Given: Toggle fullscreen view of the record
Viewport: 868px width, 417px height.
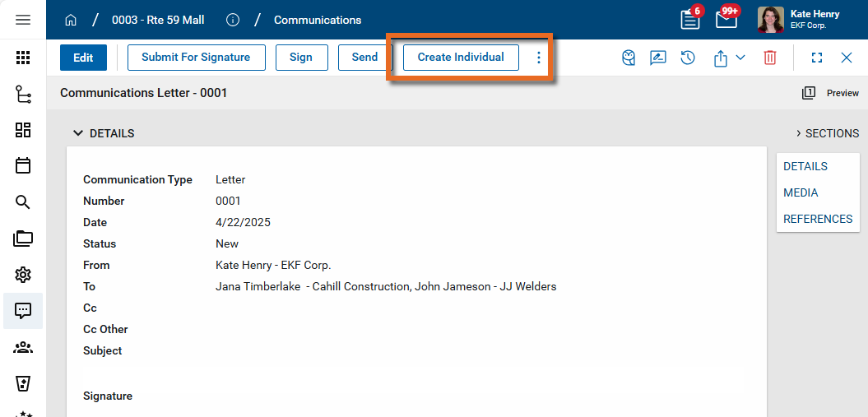Looking at the screenshot, I should click(817, 58).
